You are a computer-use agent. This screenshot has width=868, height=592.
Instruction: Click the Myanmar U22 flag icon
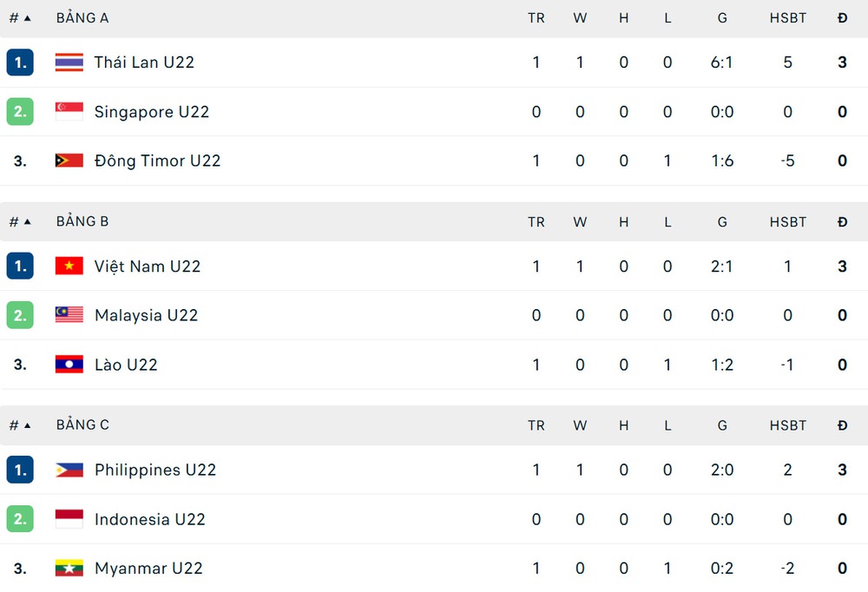(x=69, y=569)
